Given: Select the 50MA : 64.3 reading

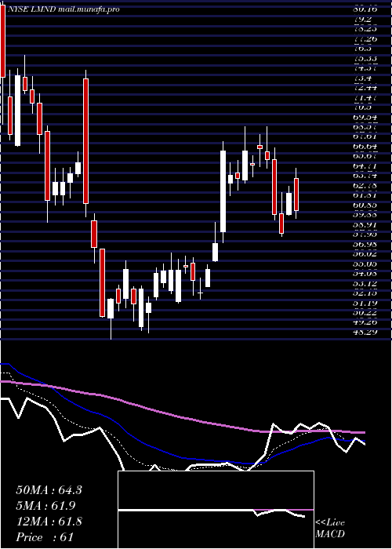Looking at the screenshot, I should coord(49,490).
